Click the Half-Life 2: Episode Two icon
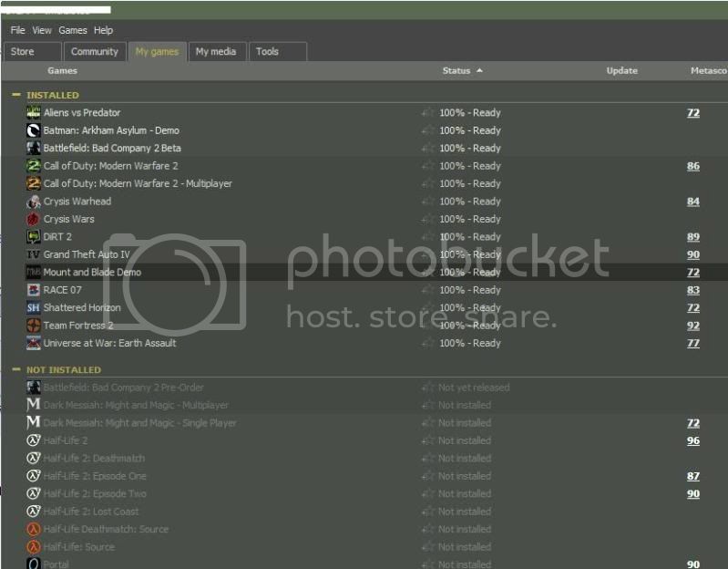 pos(34,493)
